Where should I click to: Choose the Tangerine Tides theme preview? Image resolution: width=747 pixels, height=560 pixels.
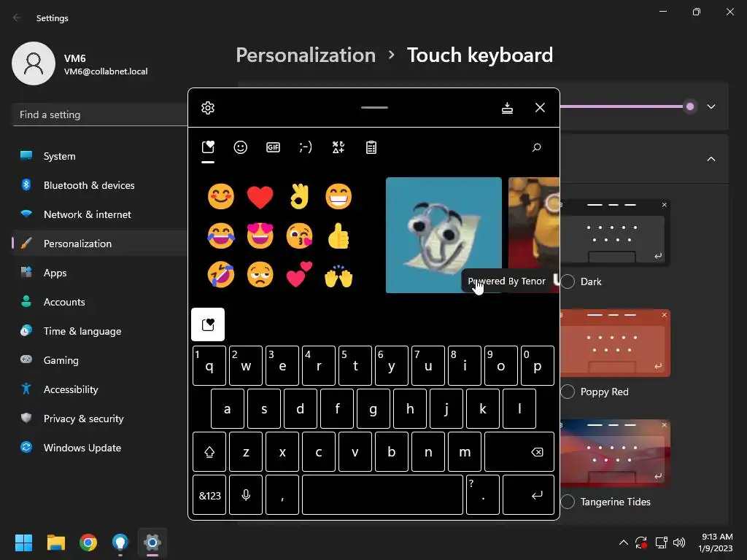click(x=615, y=453)
